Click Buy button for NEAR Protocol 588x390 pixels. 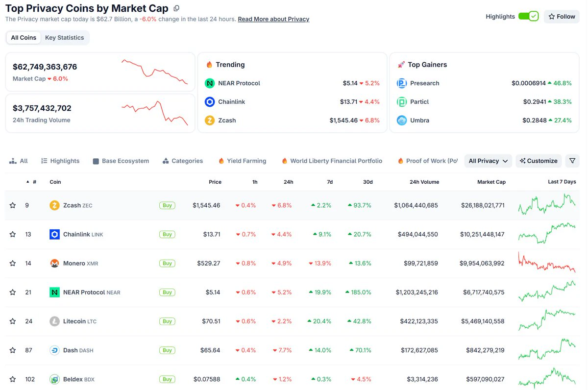(x=167, y=292)
